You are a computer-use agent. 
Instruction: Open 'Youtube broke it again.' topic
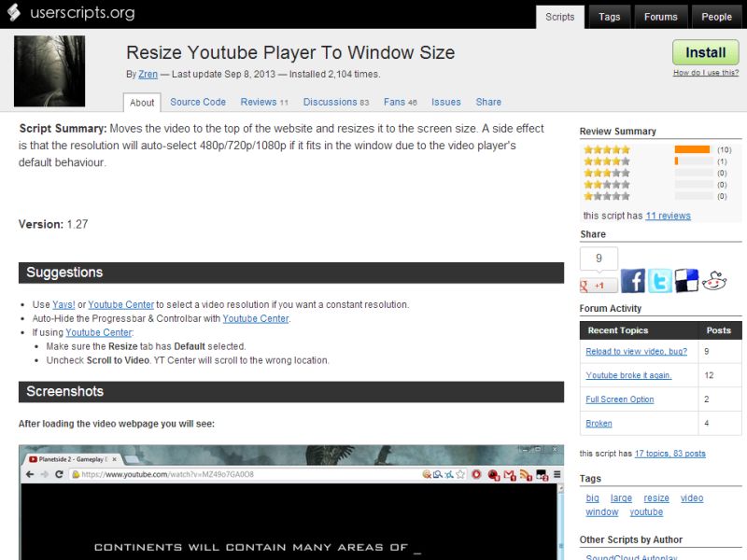click(628, 375)
